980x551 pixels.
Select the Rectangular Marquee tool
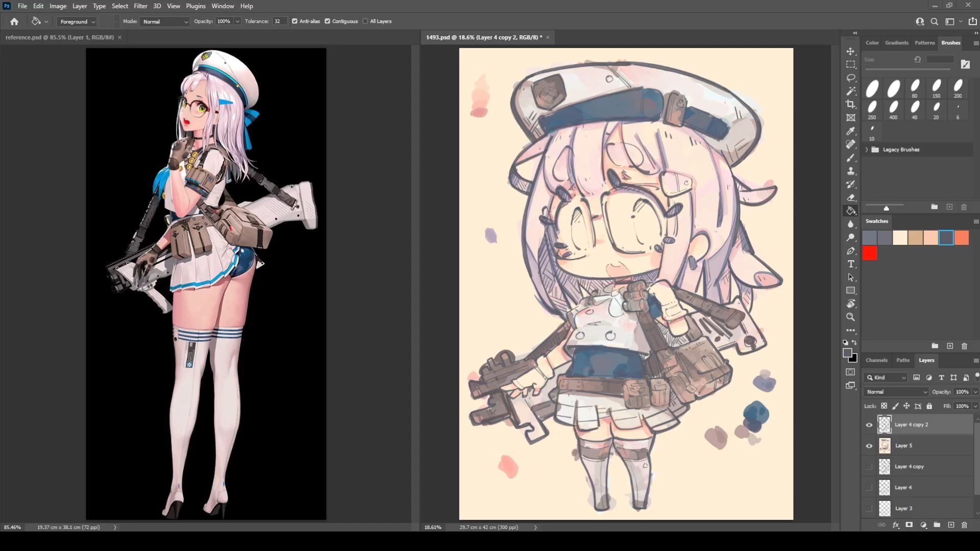(850, 65)
